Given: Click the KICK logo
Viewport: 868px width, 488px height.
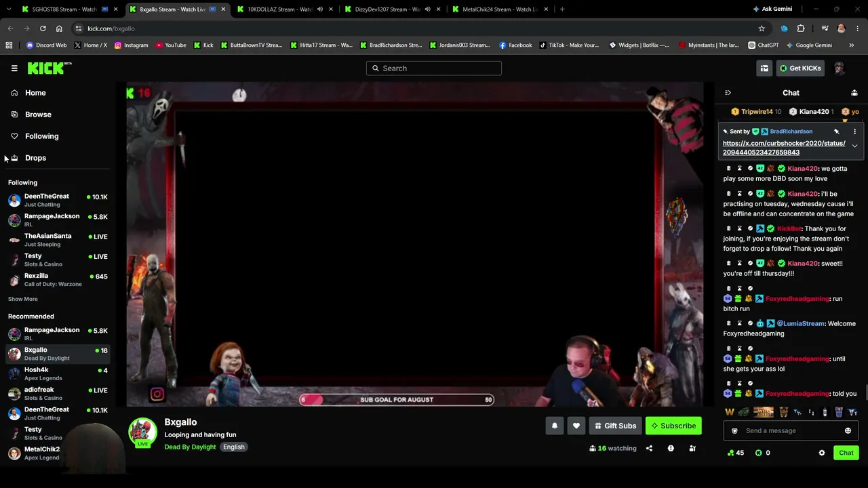Looking at the screenshot, I should (x=49, y=68).
